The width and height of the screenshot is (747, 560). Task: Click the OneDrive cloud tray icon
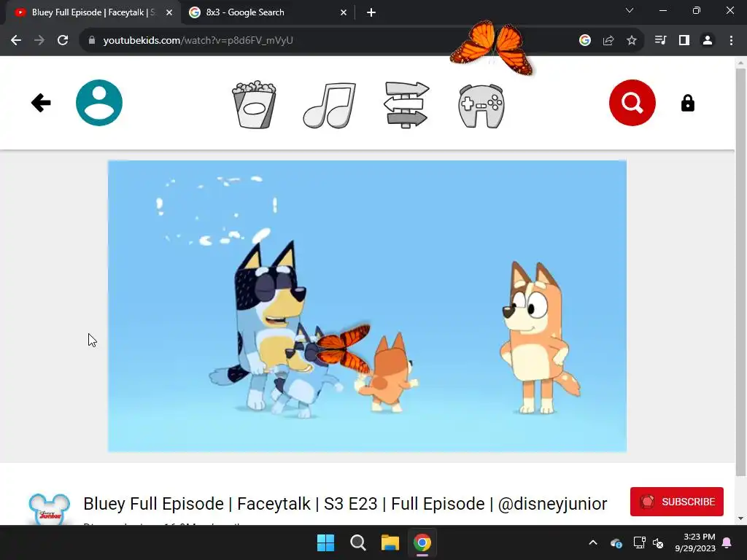616,542
